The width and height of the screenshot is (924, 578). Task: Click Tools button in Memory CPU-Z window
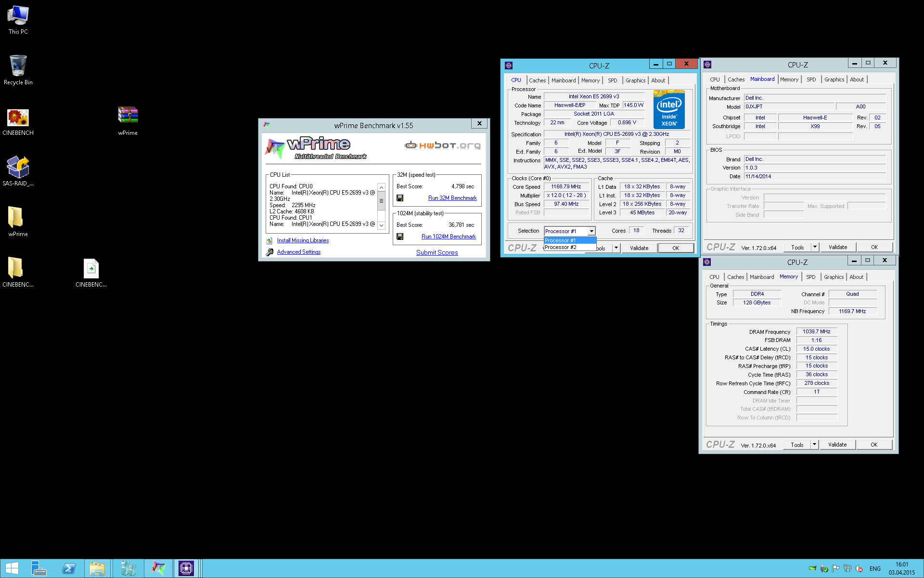coord(797,445)
